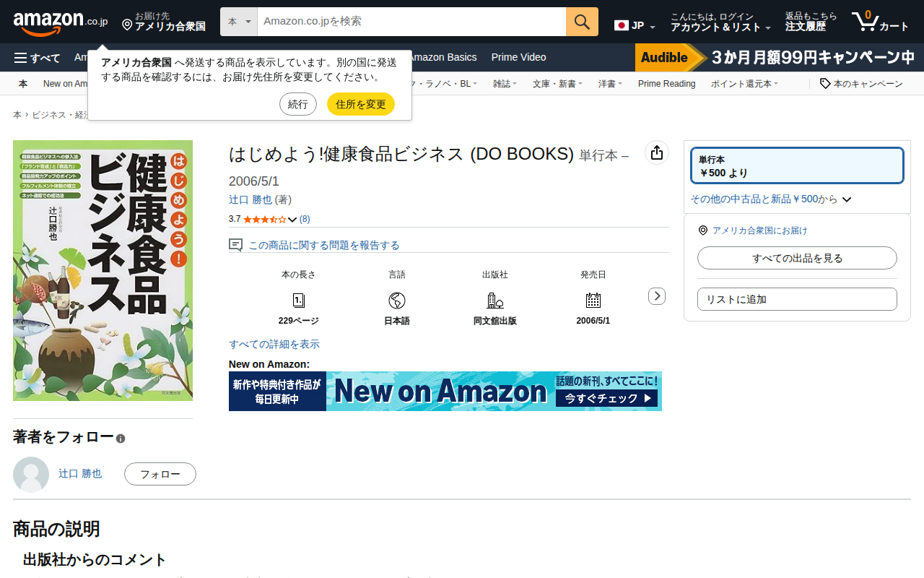Follow author with フォロー button

click(160, 474)
